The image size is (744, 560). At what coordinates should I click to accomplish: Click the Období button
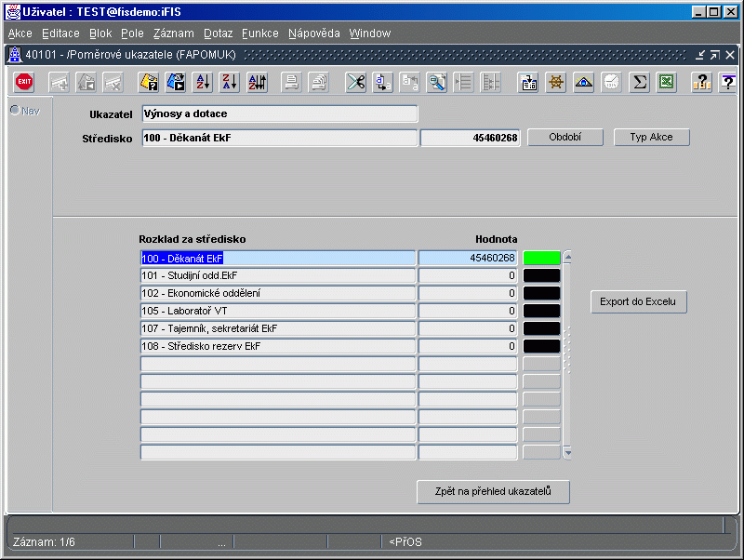566,138
